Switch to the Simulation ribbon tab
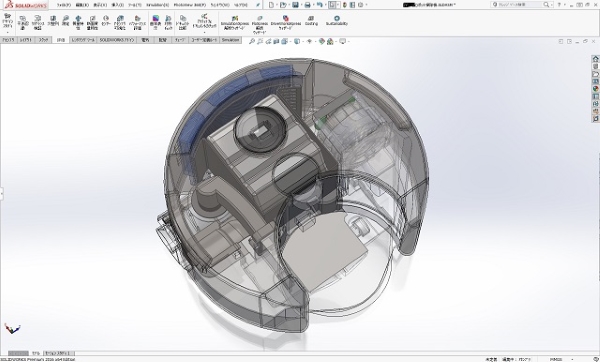600x362 pixels. click(x=230, y=40)
